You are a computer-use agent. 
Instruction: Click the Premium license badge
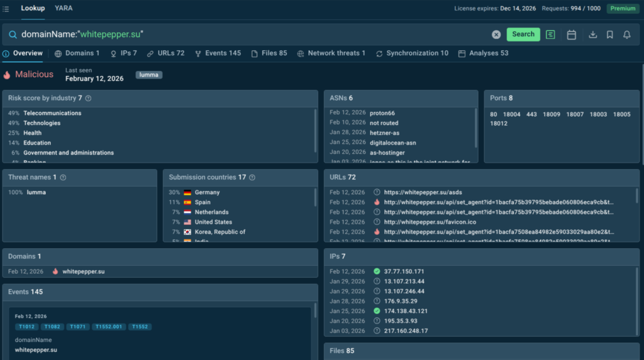(x=622, y=8)
